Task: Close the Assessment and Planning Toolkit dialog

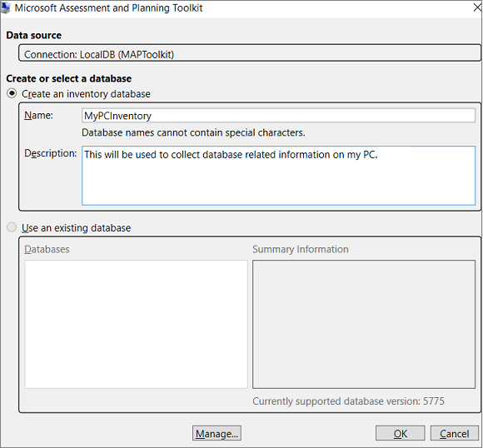Action: (x=477, y=7)
